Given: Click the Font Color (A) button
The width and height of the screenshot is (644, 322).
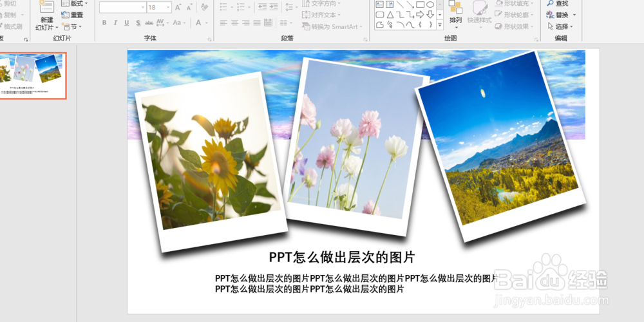Looking at the screenshot, I should click(x=198, y=23).
